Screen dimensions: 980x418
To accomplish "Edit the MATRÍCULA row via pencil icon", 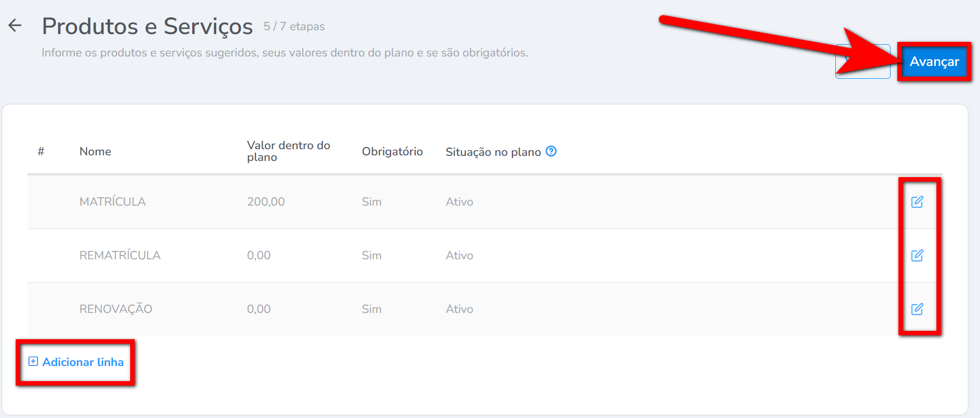I will coord(917,202).
